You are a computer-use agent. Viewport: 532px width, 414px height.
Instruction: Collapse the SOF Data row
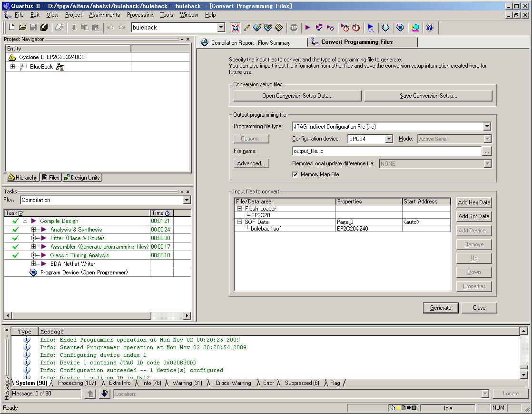(239, 222)
